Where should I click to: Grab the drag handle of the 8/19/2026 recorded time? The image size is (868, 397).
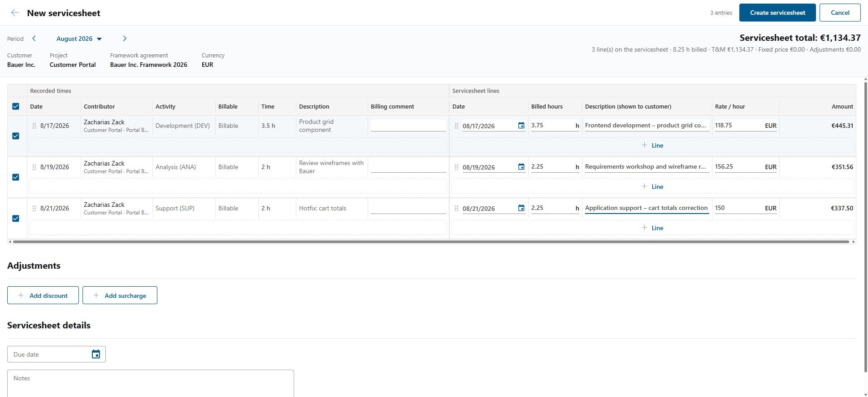click(34, 167)
